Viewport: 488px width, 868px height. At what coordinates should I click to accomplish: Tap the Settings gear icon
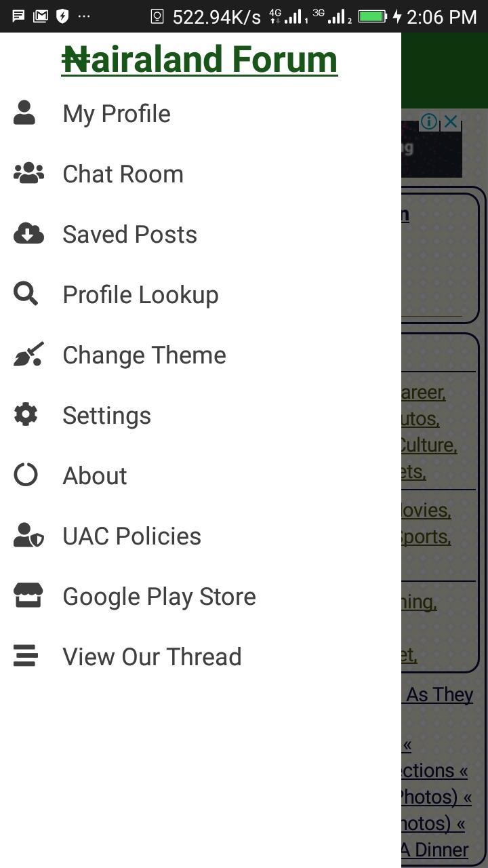click(x=26, y=414)
